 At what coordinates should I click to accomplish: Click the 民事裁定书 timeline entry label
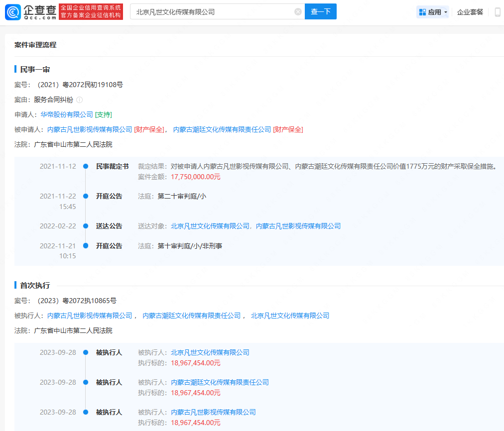pos(112,166)
